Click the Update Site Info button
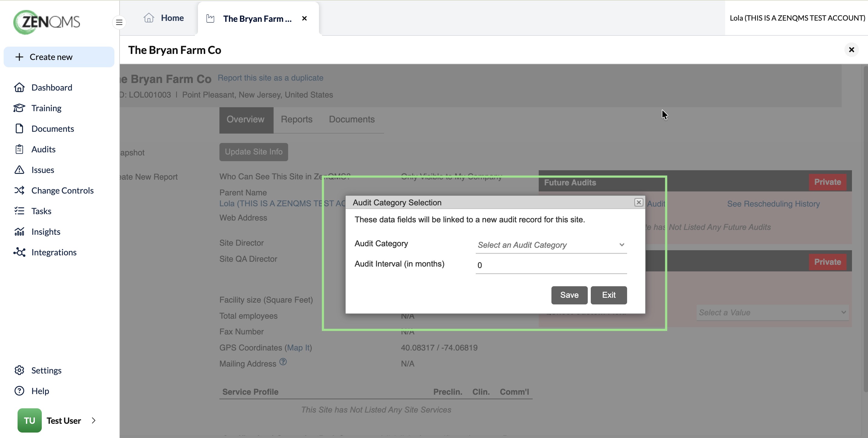Image resolution: width=868 pixels, height=438 pixels. coord(253,152)
